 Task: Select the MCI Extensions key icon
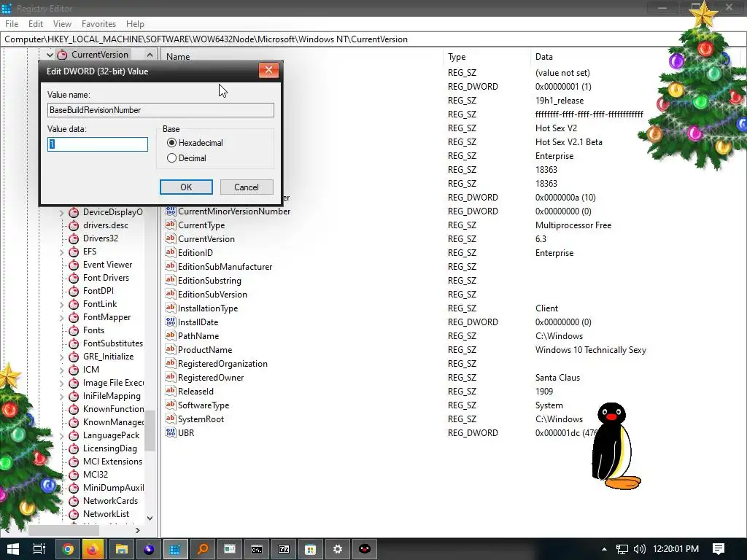(74, 462)
